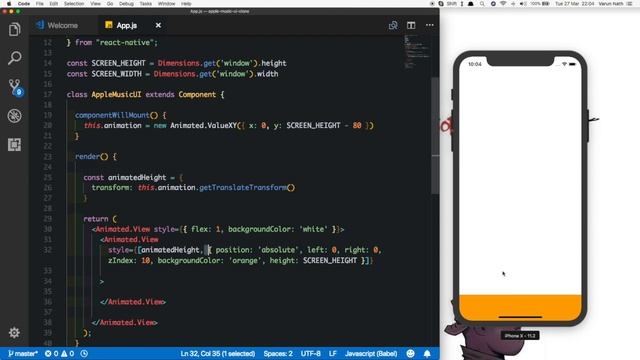Screen dimensions: 640x360
Task: Click the feedback smiley in status bar
Action: click(x=411, y=353)
